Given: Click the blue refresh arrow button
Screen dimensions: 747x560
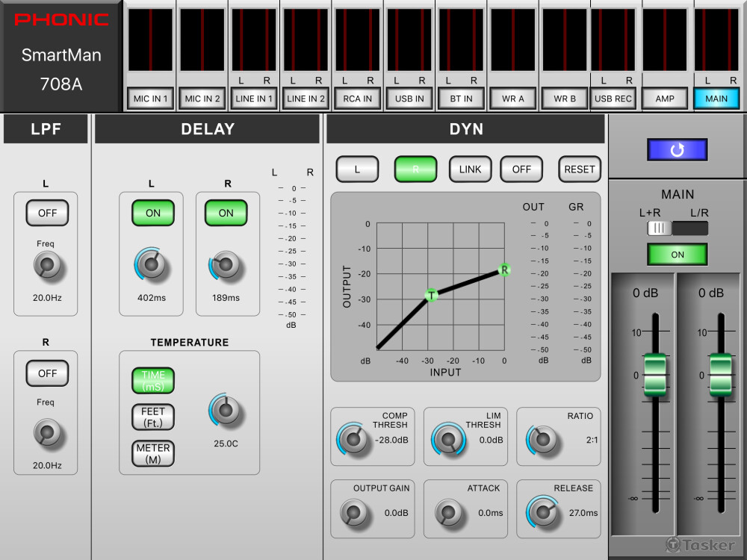Looking at the screenshot, I should 677,149.
